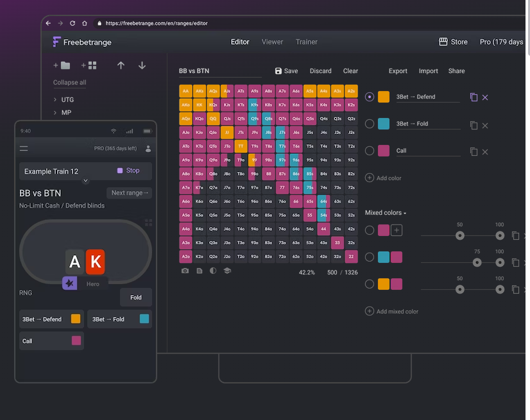Expand the MP folder
530x420 pixels.
point(55,112)
